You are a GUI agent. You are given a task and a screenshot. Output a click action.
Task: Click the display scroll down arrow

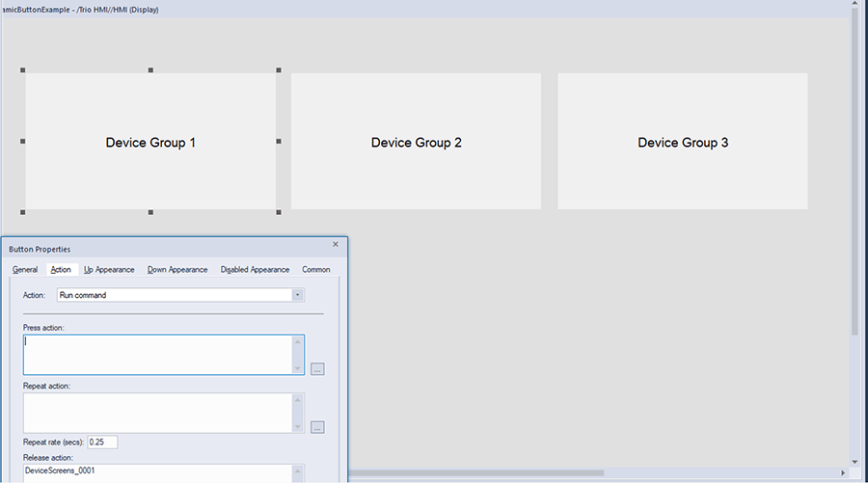coord(854,462)
